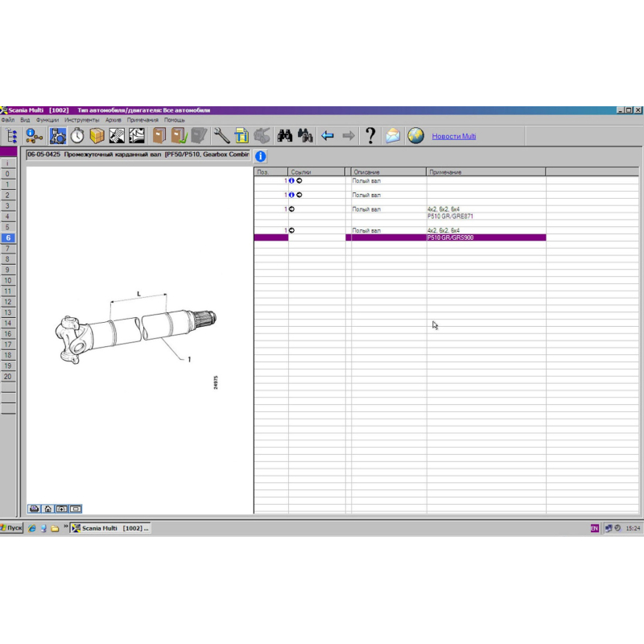
Task: Click the stopwatch icon in the toolbar
Action: click(77, 135)
